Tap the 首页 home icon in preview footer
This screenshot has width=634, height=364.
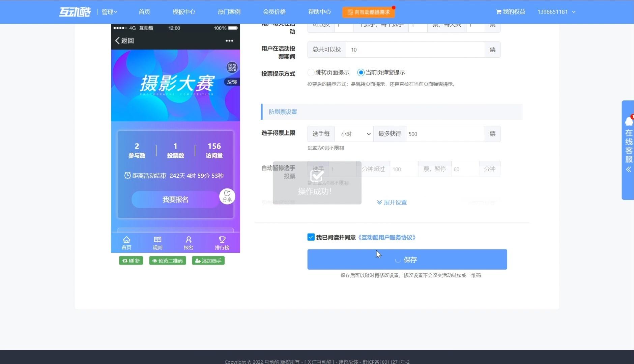tap(126, 243)
